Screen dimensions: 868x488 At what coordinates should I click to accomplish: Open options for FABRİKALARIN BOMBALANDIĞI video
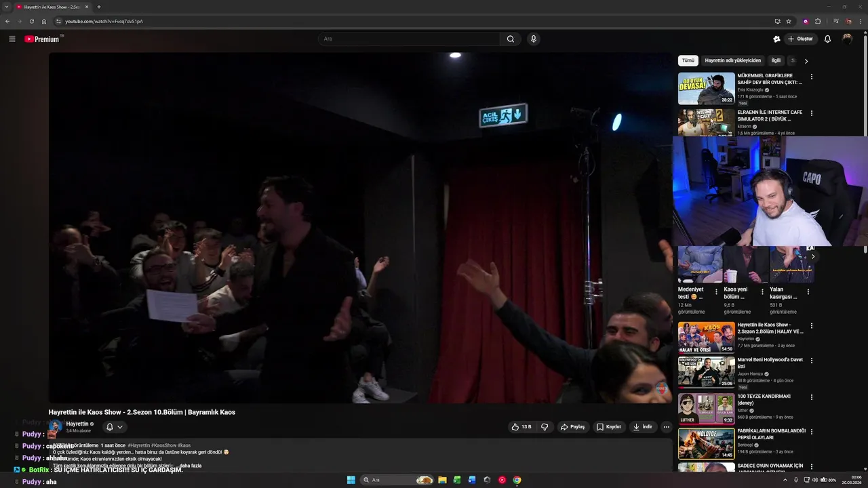tap(811, 432)
